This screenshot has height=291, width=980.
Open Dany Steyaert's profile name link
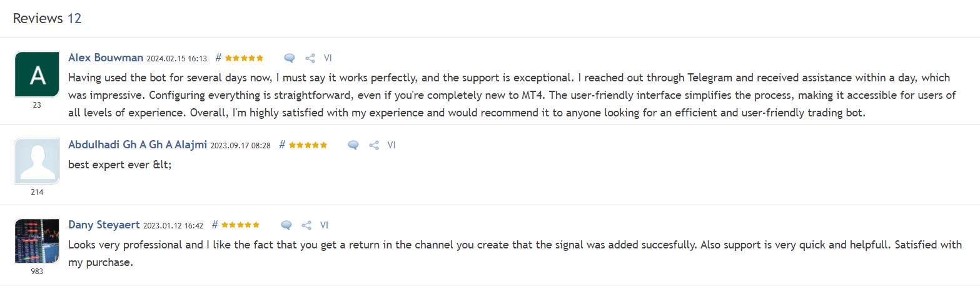pos(104,225)
